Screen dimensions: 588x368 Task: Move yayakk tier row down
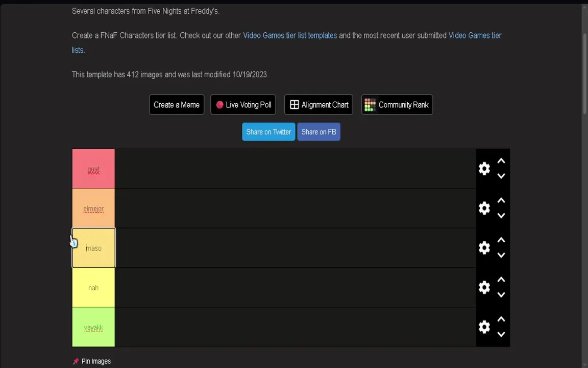(x=501, y=335)
